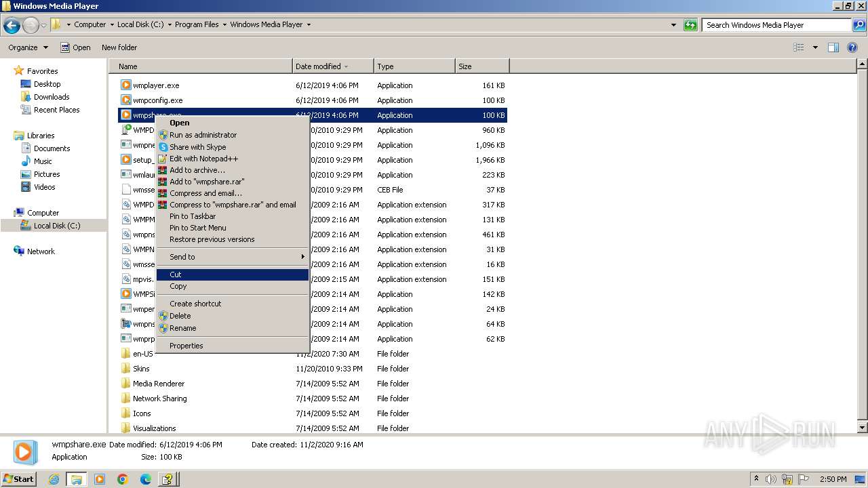Viewport: 868px width, 488px height.
Task: Click the Edge icon in taskbar
Action: tap(145, 479)
